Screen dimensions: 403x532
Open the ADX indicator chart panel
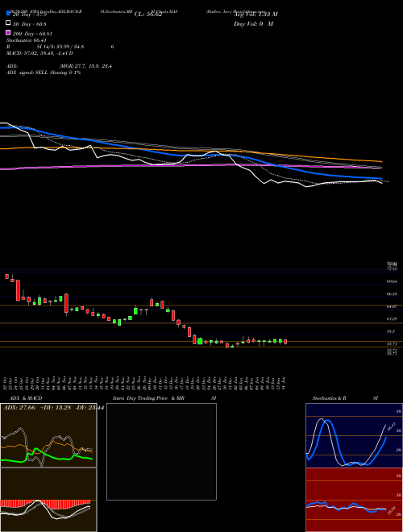click(48, 435)
